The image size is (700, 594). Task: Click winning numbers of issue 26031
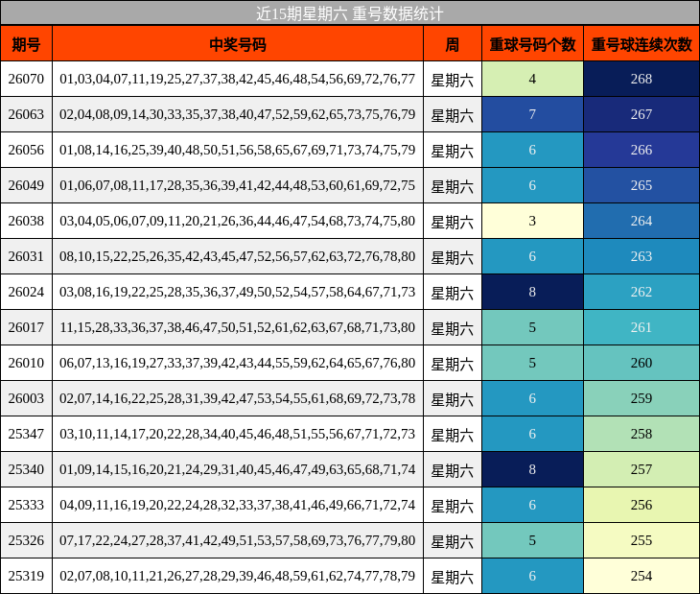238,256
